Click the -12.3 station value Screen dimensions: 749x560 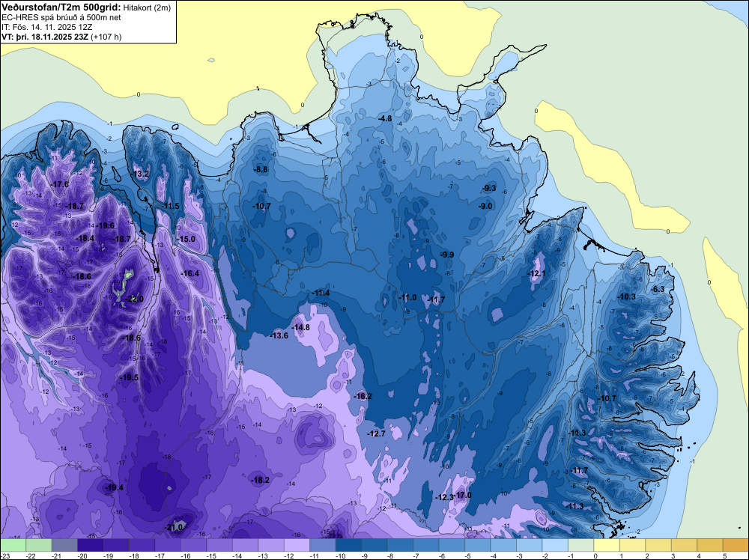(444, 497)
